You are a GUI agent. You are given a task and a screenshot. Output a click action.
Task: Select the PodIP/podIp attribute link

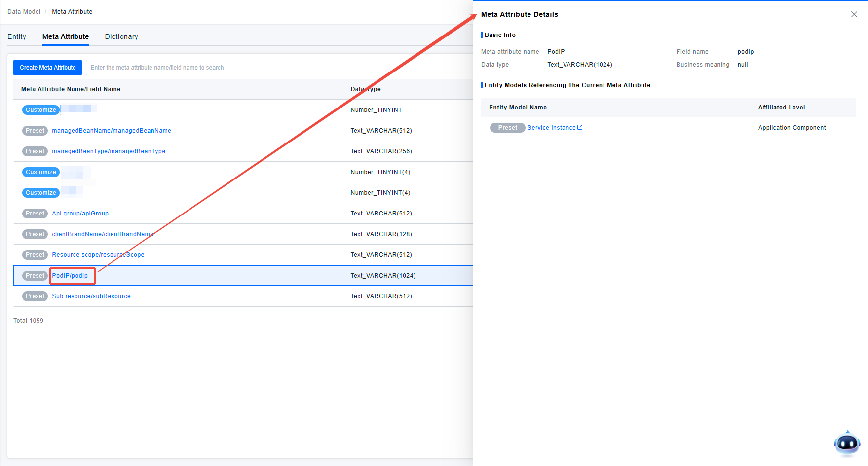(70, 276)
